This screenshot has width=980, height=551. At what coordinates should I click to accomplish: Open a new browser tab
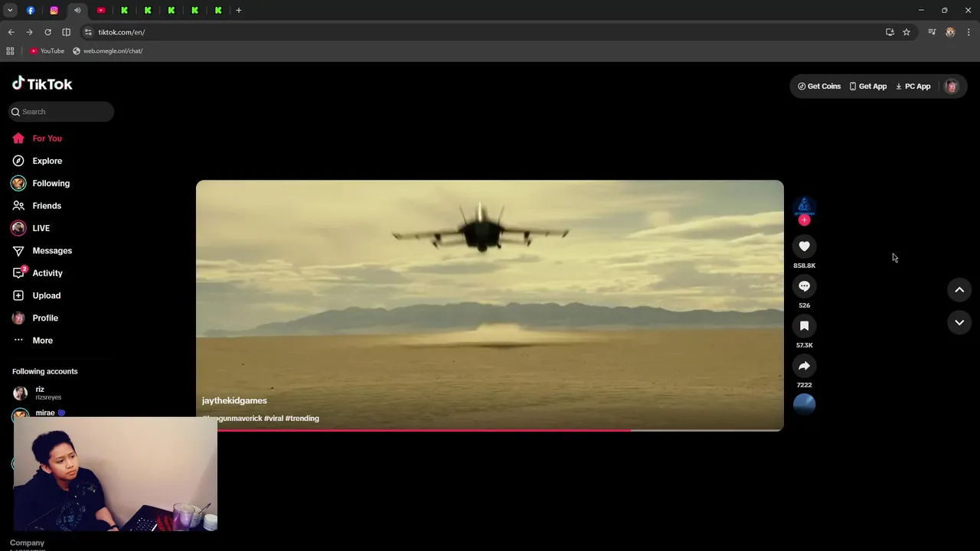pyautogui.click(x=239, y=10)
